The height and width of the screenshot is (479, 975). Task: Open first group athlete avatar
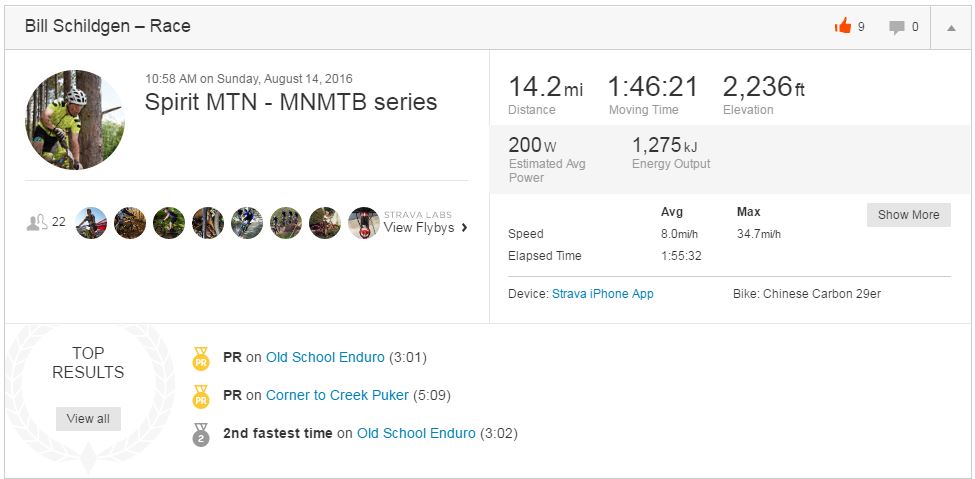click(x=91, y=223)
